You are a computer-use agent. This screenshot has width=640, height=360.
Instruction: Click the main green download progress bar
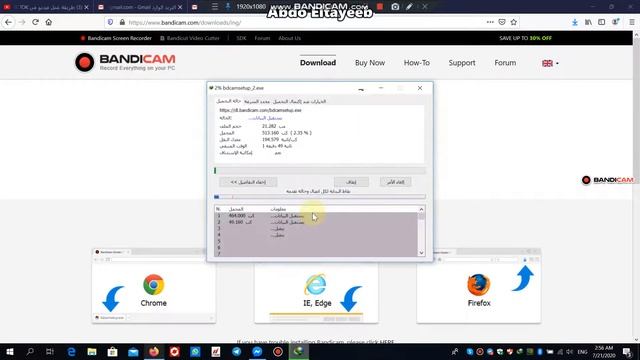click(x=320, y=171)
